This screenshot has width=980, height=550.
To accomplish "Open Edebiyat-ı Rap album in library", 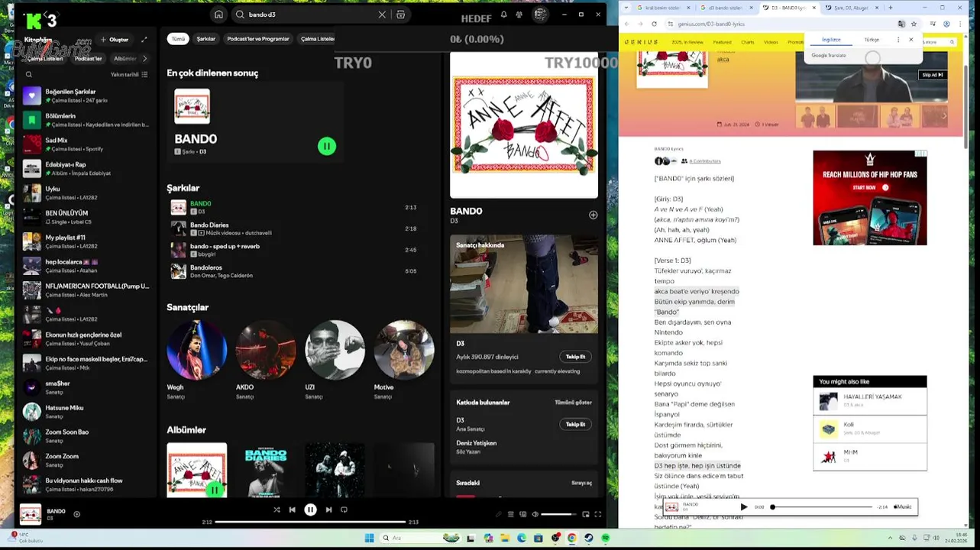I will coord(86,169).
